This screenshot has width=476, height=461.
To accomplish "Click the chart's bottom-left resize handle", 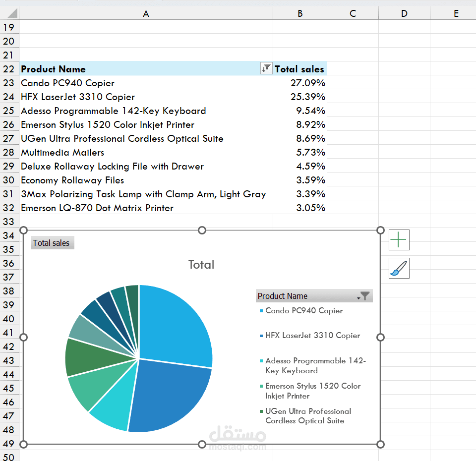I will click(24, 444).
